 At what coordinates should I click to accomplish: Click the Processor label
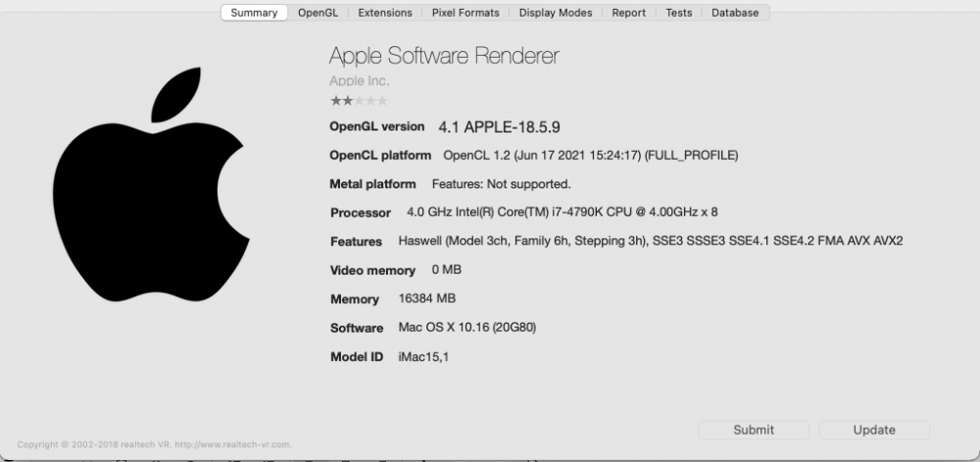click(x=361, y=213)
